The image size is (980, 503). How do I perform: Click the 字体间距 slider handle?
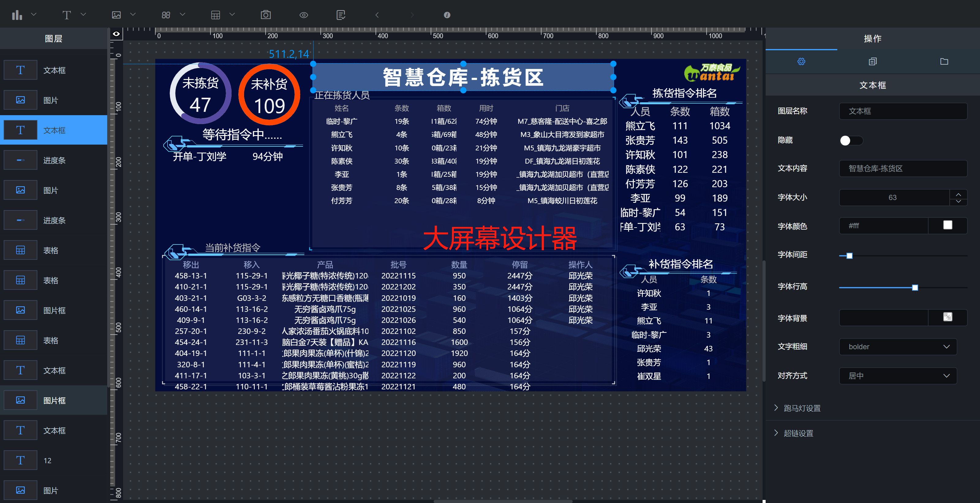(850, 256)
